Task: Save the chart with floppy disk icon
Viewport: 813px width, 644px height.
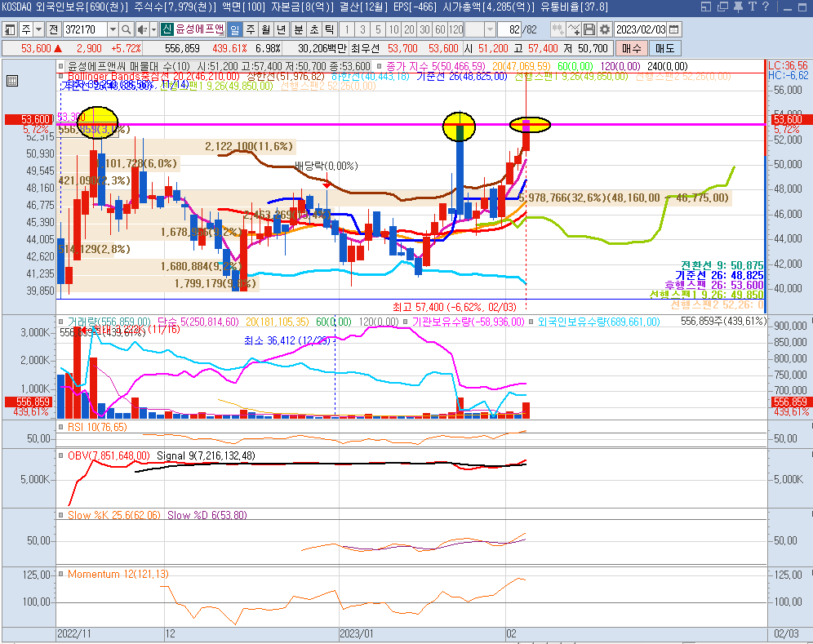Action: pos(589,29)
